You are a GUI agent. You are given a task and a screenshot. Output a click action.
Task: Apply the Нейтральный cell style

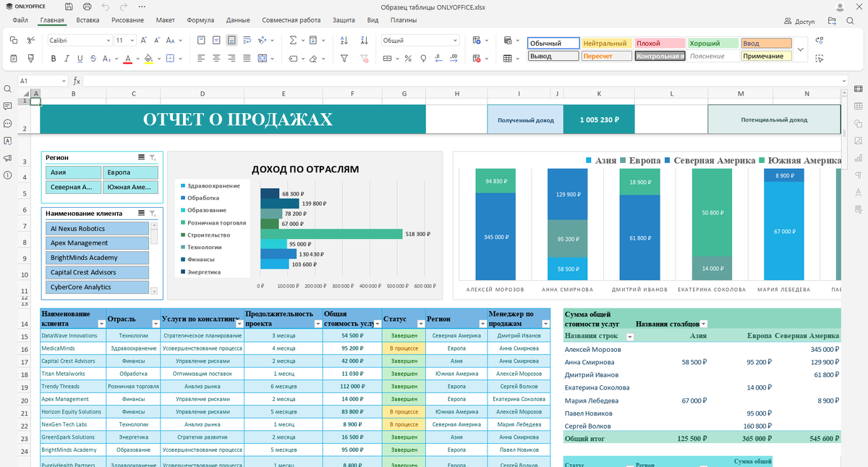click(606, 43)
